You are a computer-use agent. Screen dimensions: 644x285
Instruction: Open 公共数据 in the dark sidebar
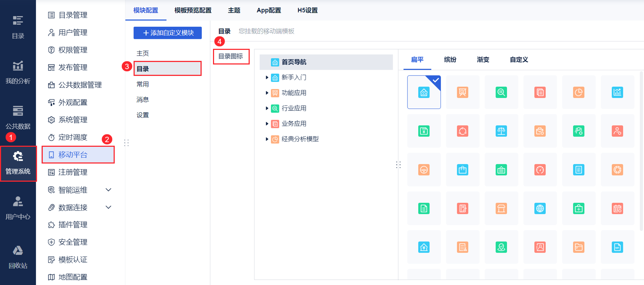pos(18,118)
